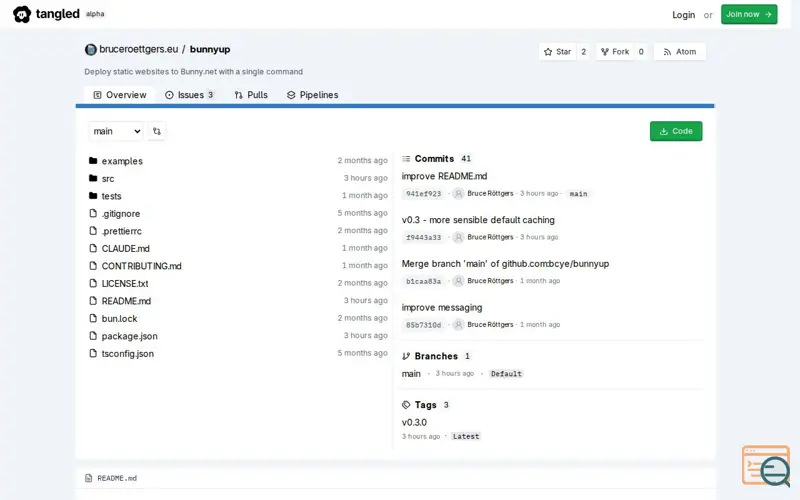Open the README.md file in the file list
Image resolution: width=800 pixels, height=500 pixels.
[126, 301]
